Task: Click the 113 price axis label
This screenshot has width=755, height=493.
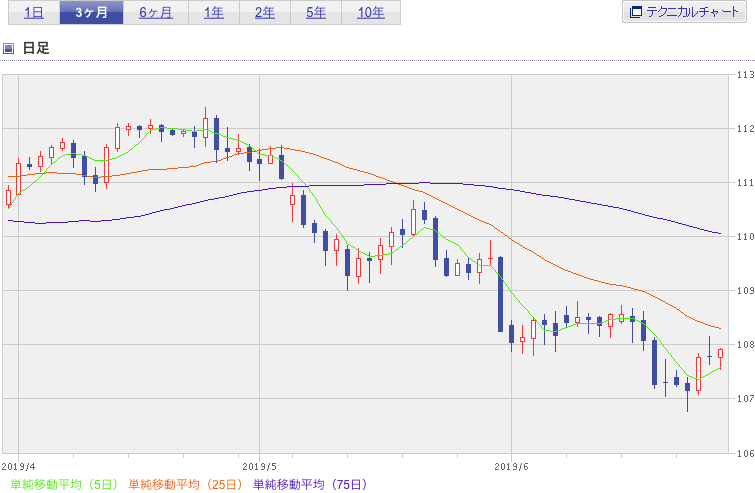Action: (745, 75)
